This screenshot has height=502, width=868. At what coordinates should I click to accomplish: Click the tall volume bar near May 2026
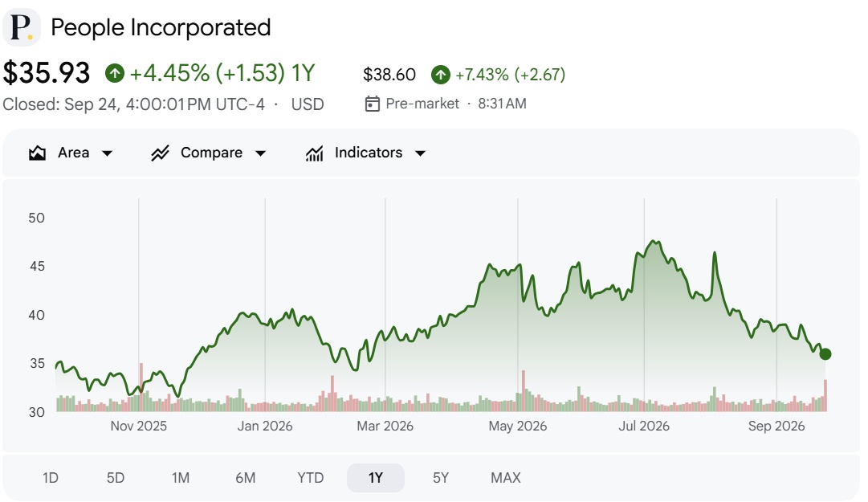pyautogui.click(x=523, y=390)
